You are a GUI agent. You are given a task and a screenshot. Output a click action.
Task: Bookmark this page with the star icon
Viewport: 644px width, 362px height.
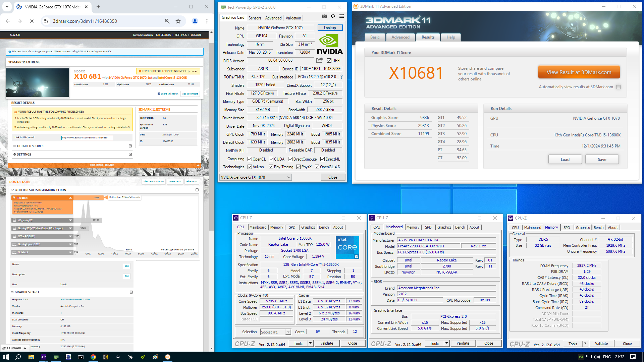pos(178,21)
